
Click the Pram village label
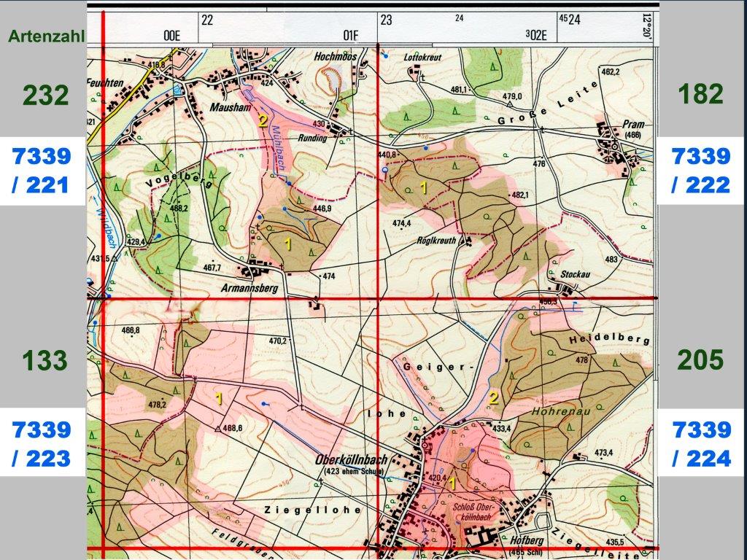633,125
